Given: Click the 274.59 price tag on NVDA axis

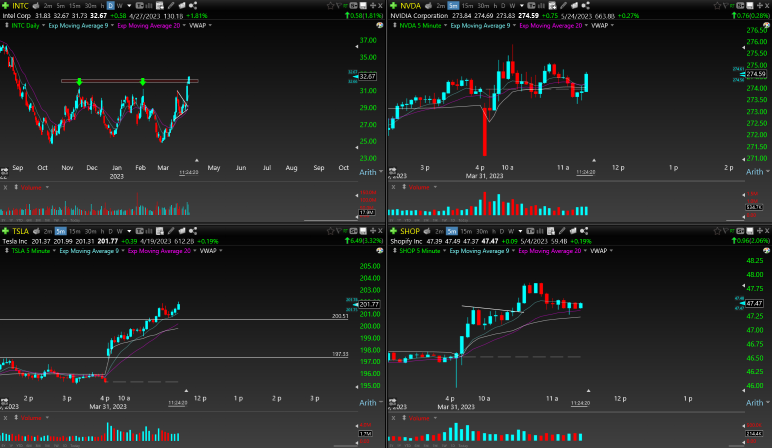Looking at the screenshot, I should click(756, 74).
